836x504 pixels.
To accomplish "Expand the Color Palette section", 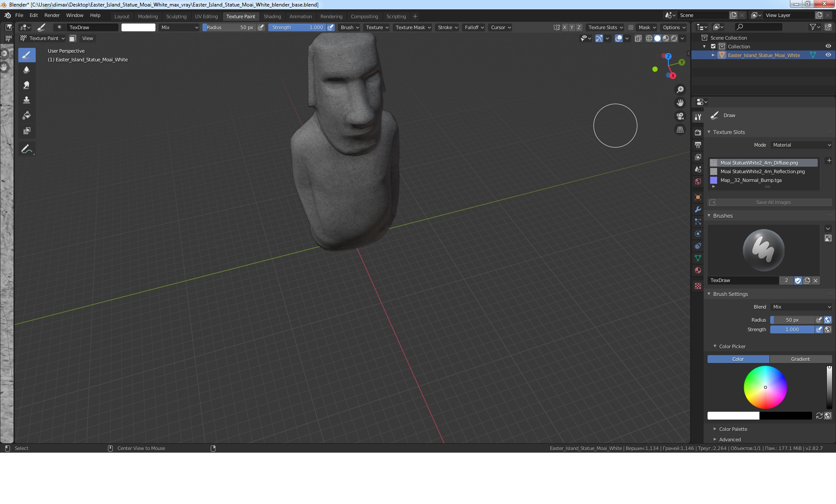I will click(733, 429).
